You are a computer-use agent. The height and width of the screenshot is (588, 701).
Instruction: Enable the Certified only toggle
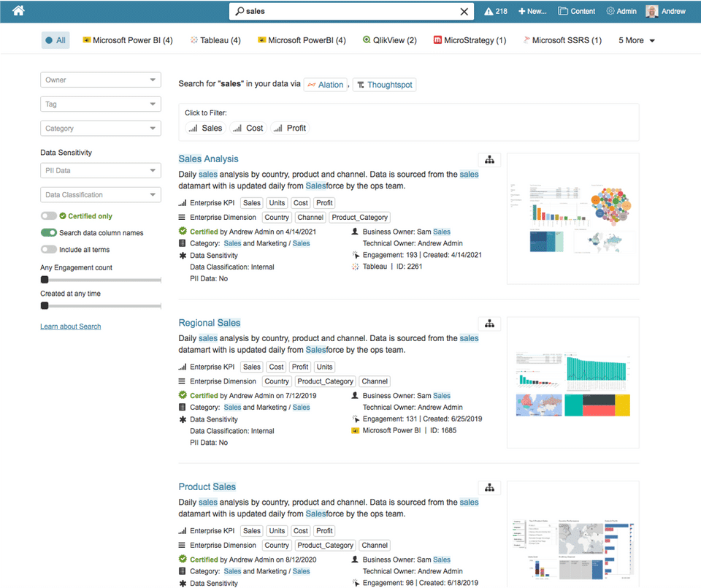coord(49,216)
